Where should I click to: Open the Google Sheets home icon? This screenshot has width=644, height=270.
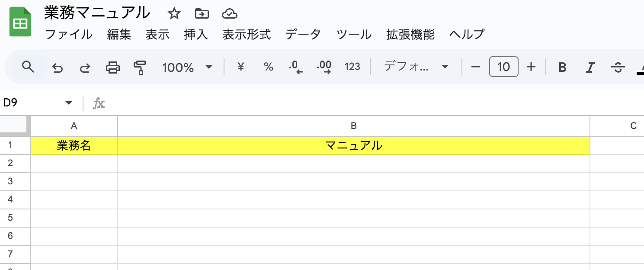tap(20, 23)
